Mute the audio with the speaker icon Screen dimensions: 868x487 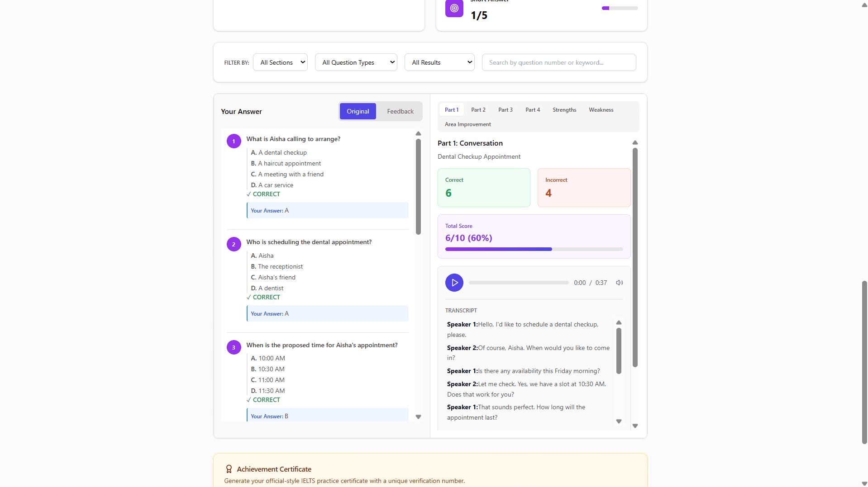click(620, 283)
